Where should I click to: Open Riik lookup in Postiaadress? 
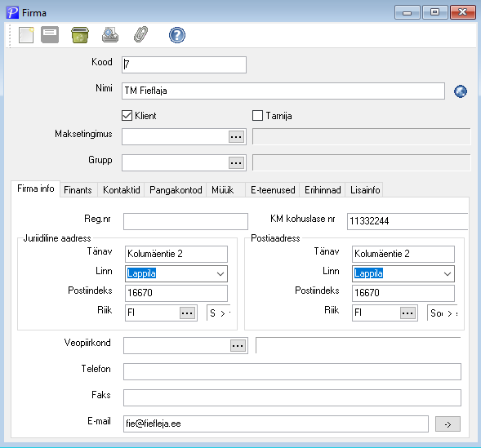tap(408, 313)
